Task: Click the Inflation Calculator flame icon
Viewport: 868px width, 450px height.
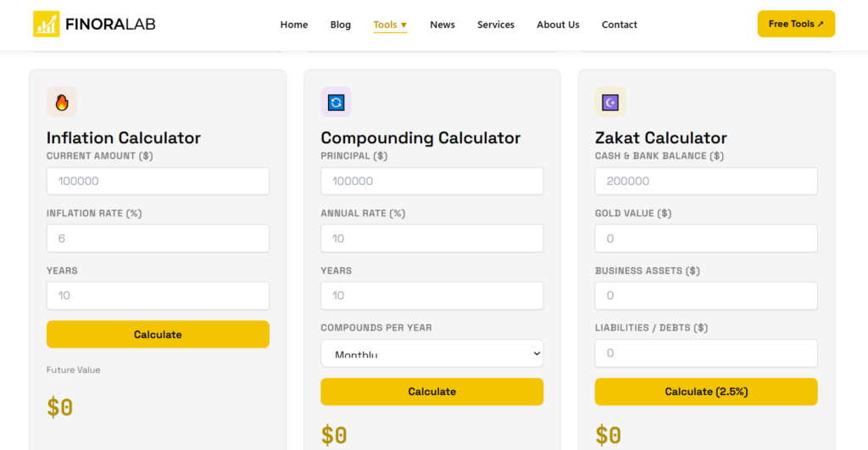Action: point(62,102)
